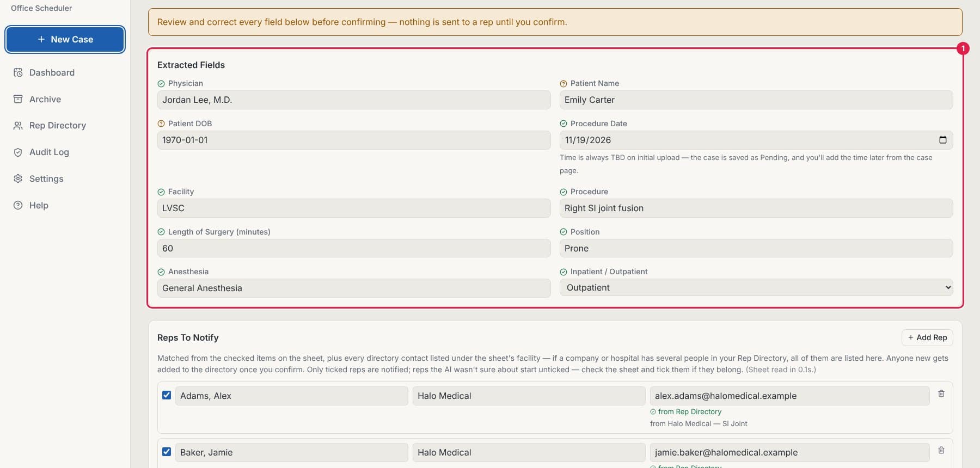Open Dashboard from the sidebar
The width and height of the screenshot is (980, 468).
coord(65,72)
